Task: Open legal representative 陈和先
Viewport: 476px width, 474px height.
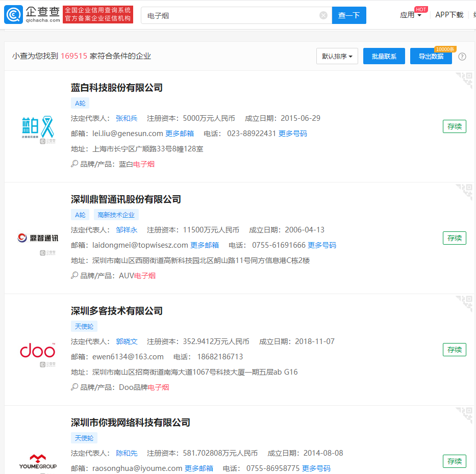Action: coord(127,453)
